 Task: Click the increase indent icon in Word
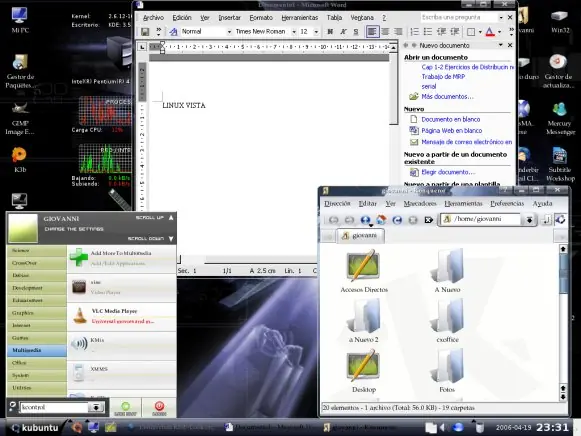[x=454, y=32]
